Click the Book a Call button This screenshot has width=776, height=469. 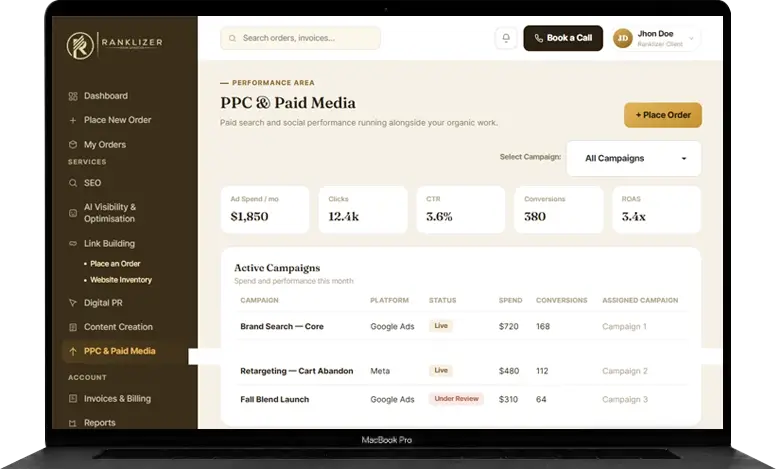563,38
